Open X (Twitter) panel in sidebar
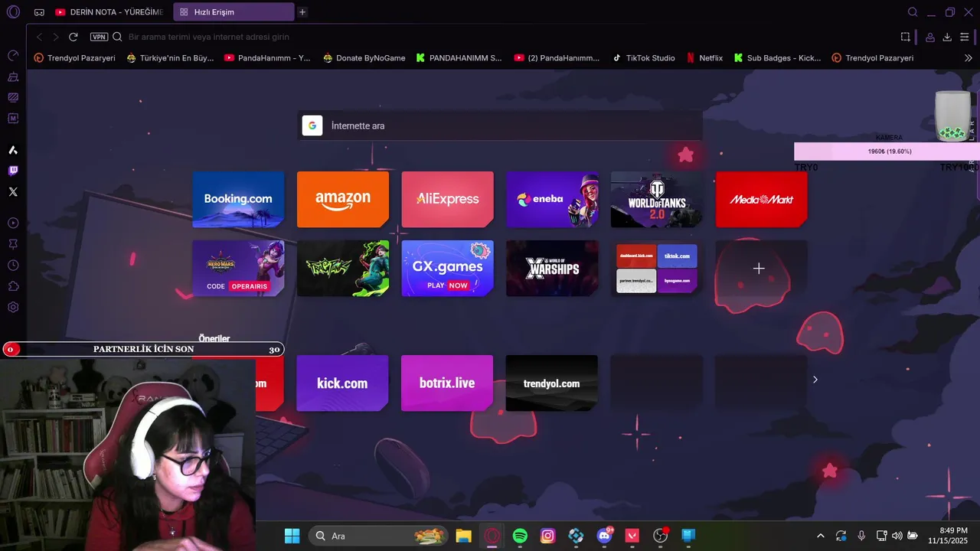The height and width of the screenshot is (551, 980). pyautogui.click(x=13, y=191)
